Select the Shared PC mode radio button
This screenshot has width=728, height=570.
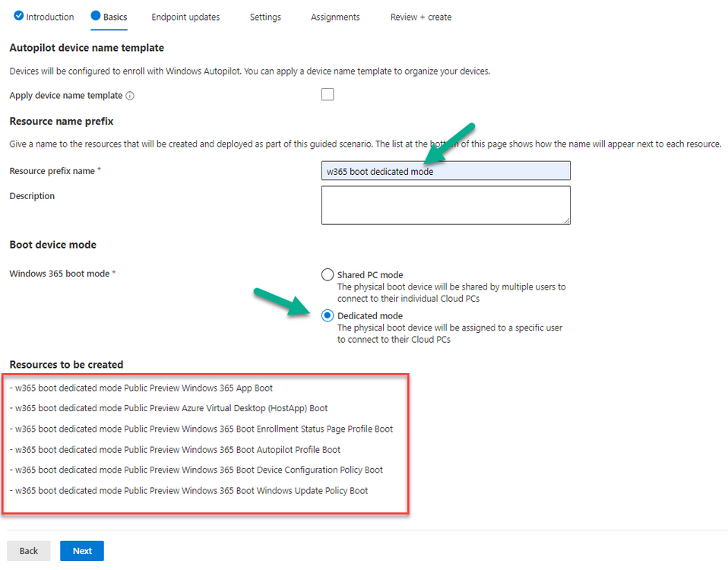328,274
